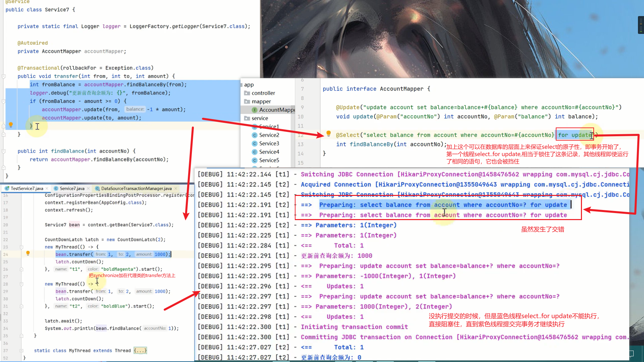Collapse the lambda fold marker on line 28

point(21,284)
